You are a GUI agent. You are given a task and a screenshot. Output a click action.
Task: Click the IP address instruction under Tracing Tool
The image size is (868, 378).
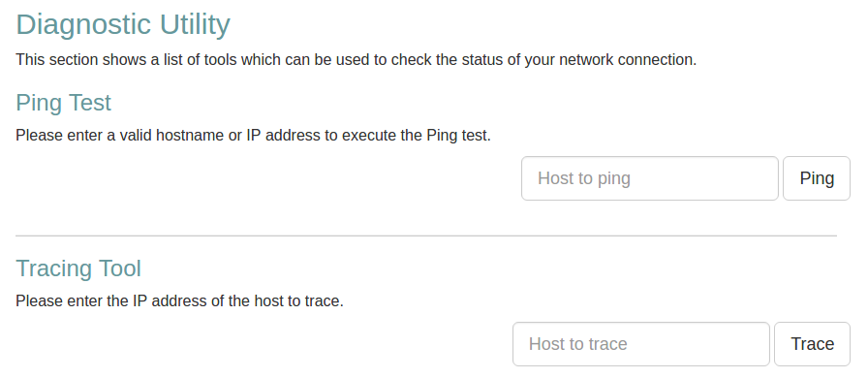(x=180, y=301)
